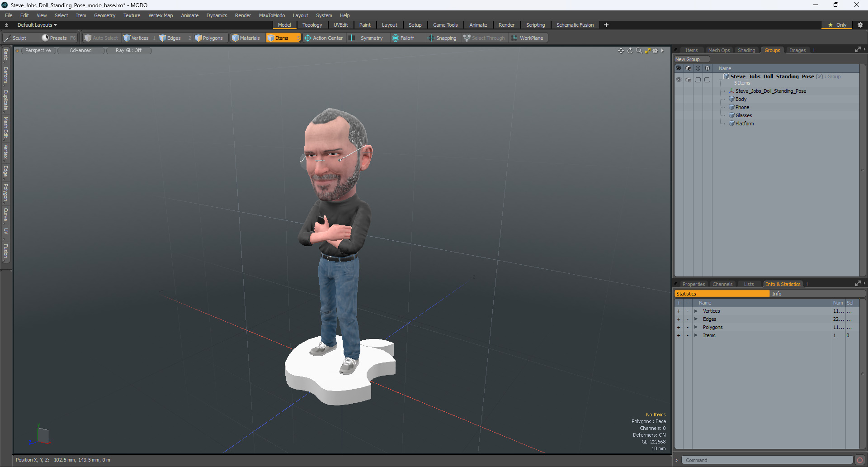The height and width of the screenshot is (467, 868).
Task: Switch to the Shading panel tab
Action: pos(746,50)
